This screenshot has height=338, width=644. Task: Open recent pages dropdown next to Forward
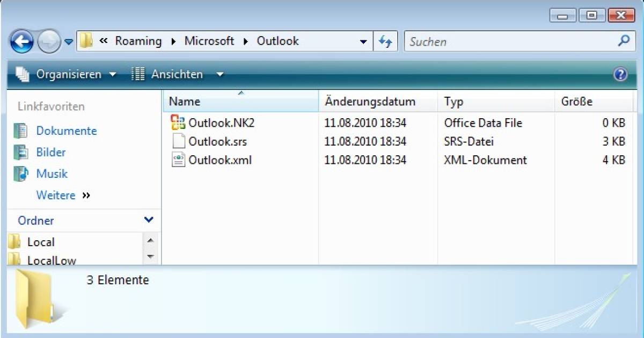pos(69,42)
